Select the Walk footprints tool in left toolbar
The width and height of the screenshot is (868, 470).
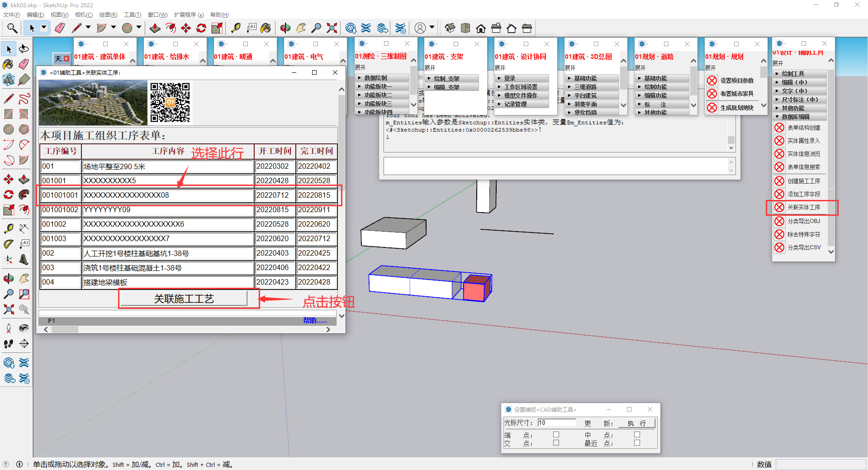9,344
